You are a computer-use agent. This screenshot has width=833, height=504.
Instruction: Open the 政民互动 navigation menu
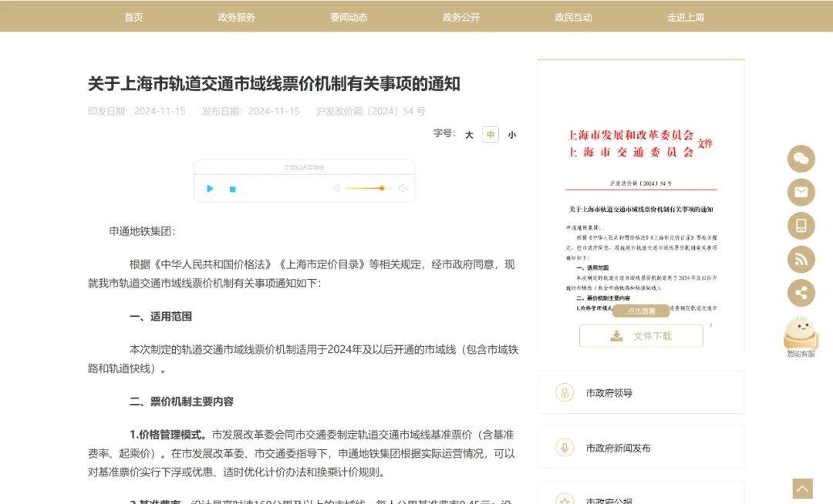572,15
